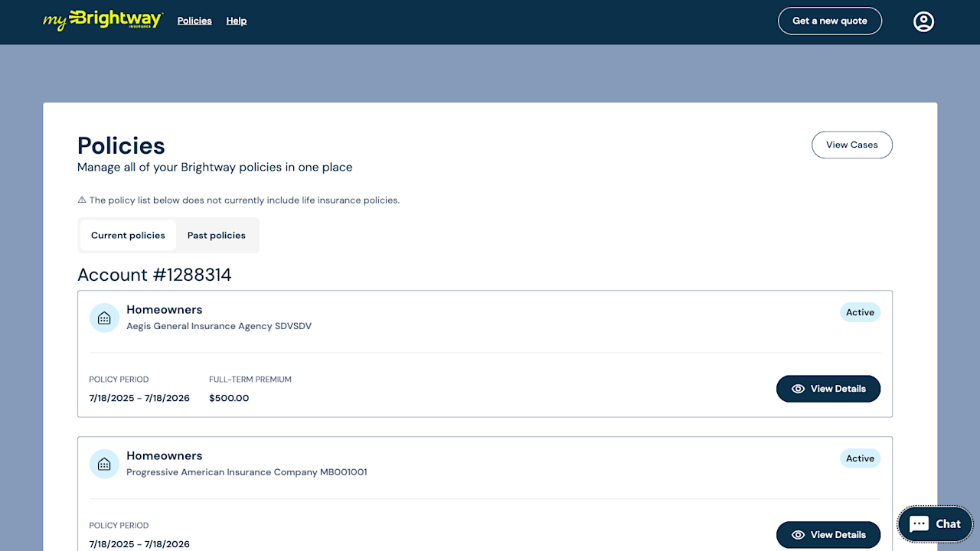Click the myBrightway logo
Screen dimensions: 980x551
pos(103,20)
